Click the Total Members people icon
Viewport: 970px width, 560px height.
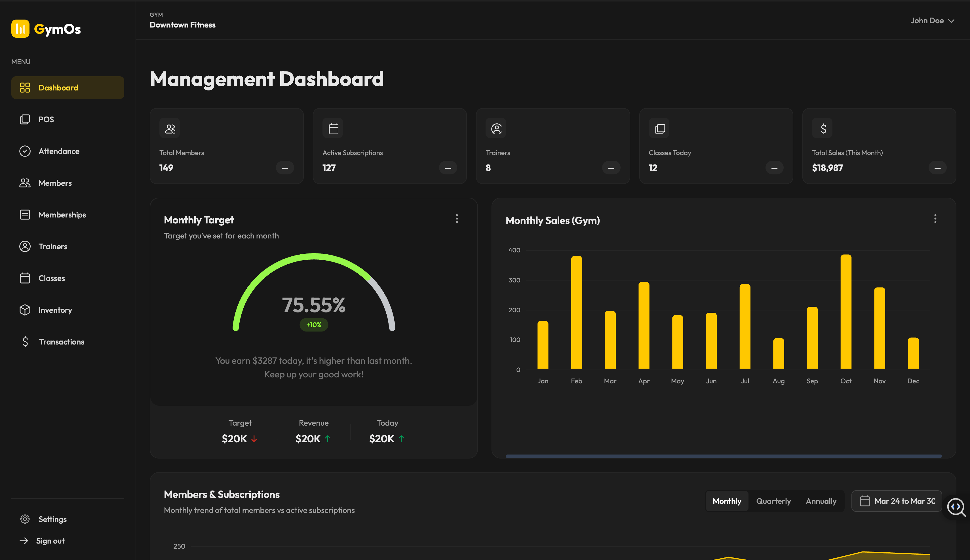coord(170,128)
